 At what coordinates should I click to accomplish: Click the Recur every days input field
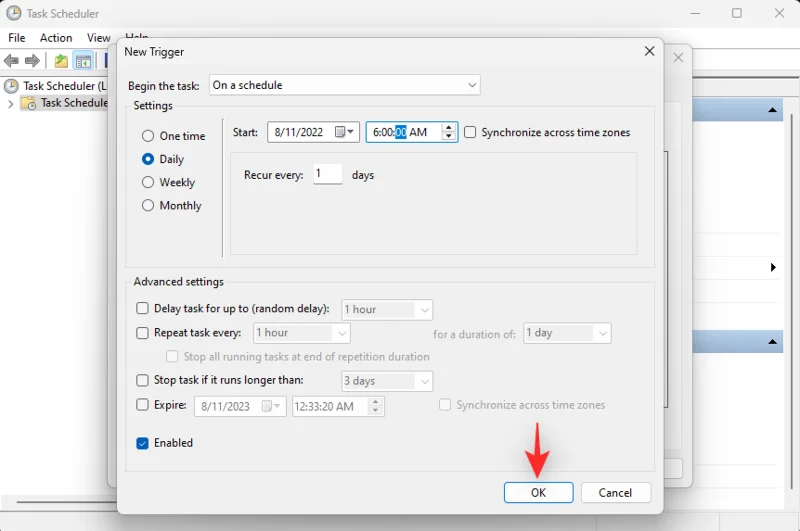point(328,174)
